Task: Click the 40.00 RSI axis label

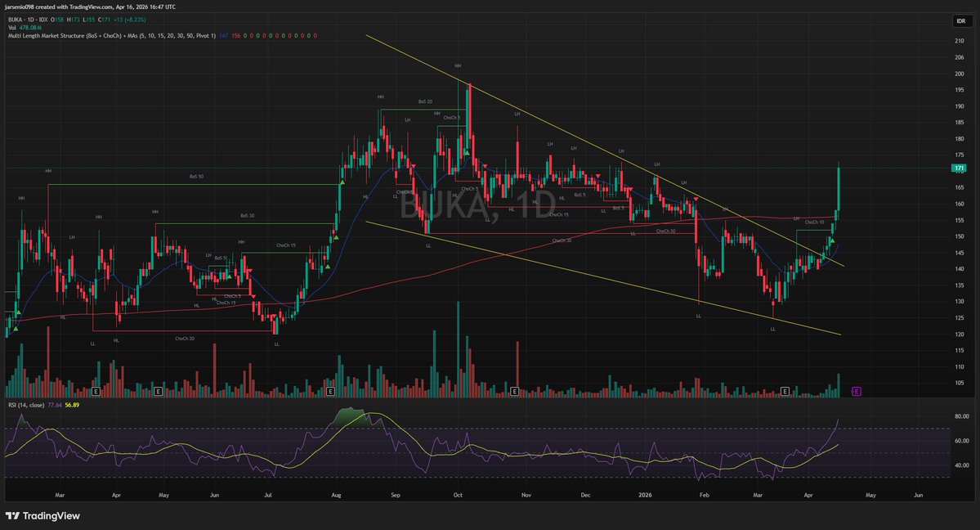Action: click(961, 465)
